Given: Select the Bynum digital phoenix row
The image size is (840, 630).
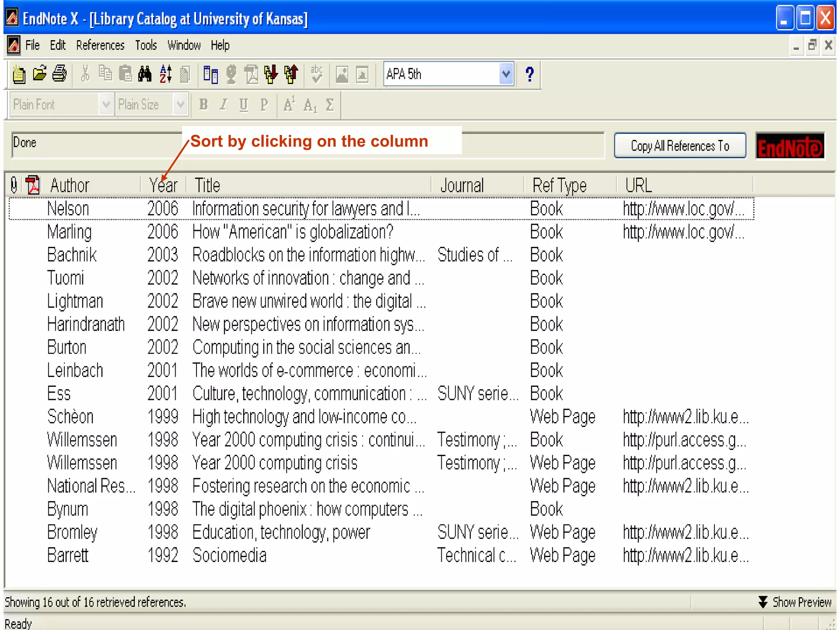Looking at the screenshot, I should pos(381,509).
